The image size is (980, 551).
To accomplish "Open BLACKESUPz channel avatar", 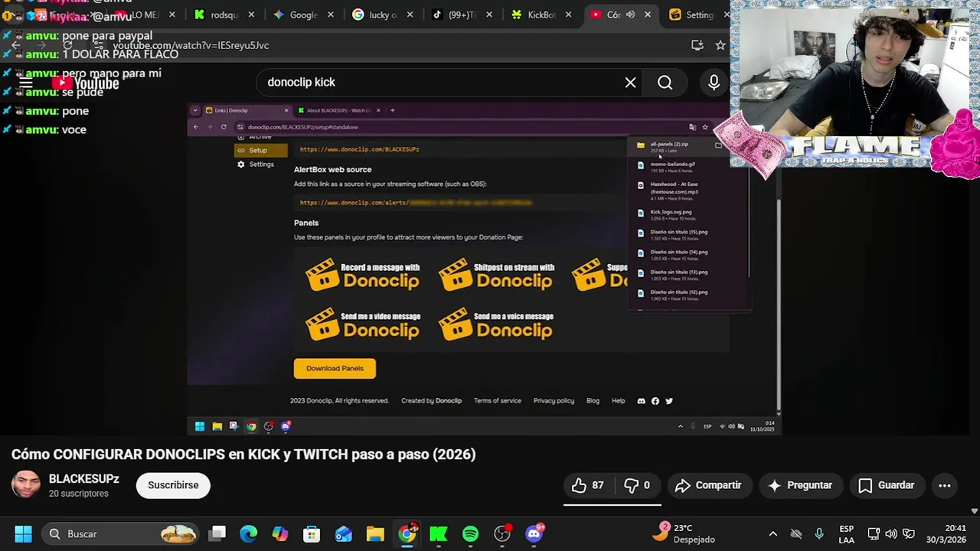I will pos(26,485).
